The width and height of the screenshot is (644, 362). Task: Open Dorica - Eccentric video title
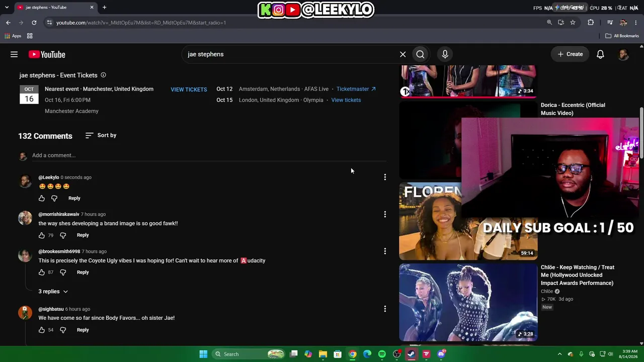coord(573,109)
